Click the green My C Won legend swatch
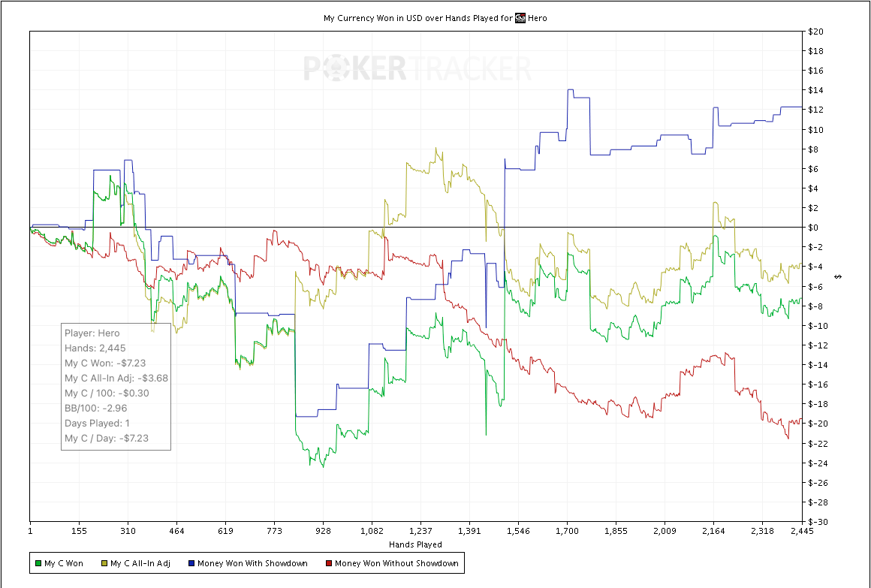 click(38, 563)
